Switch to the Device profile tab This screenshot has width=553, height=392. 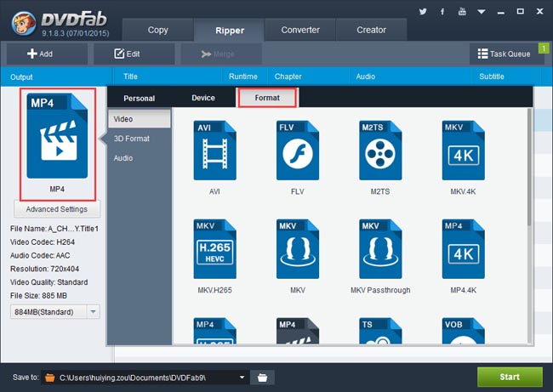click(x=203, y=98)
